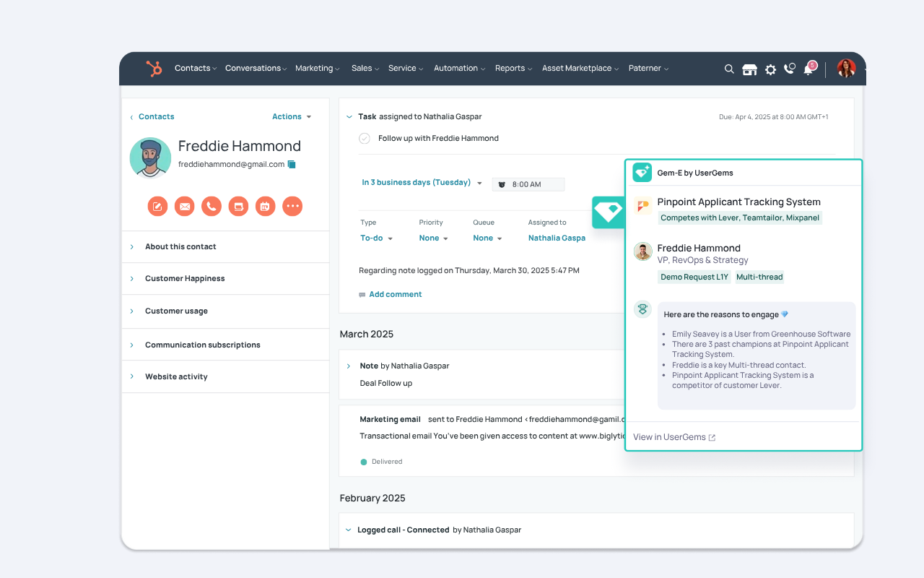The image size is (924, 578).
Task: Open the Conversations menu
Action: click(256, 69)
